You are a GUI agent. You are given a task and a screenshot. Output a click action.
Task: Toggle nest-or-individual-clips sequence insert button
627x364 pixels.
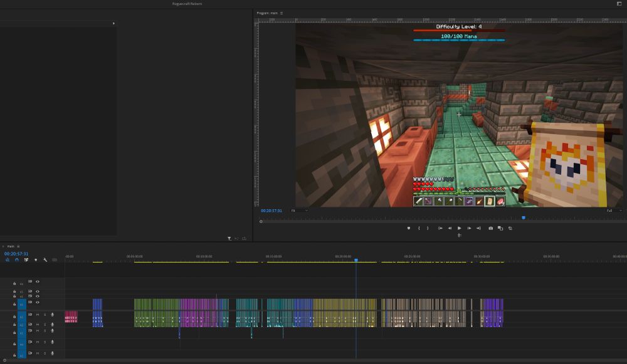coord(7,260)
